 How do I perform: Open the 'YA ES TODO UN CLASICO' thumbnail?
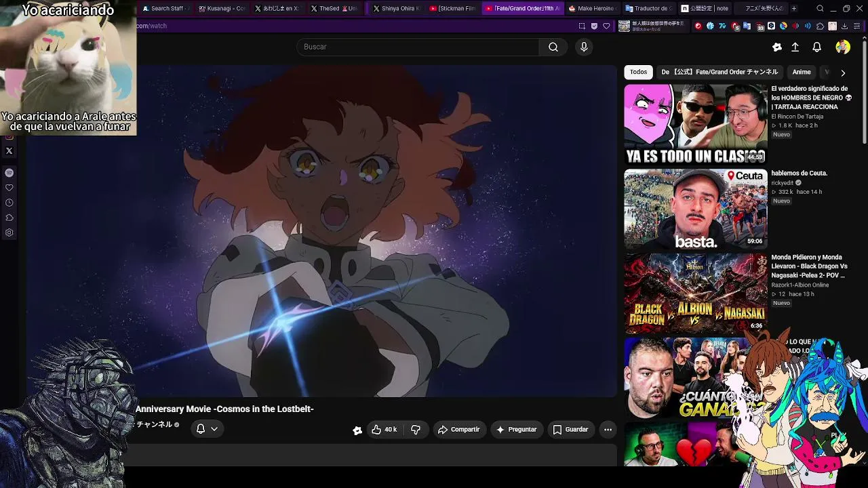coord(696,124)
